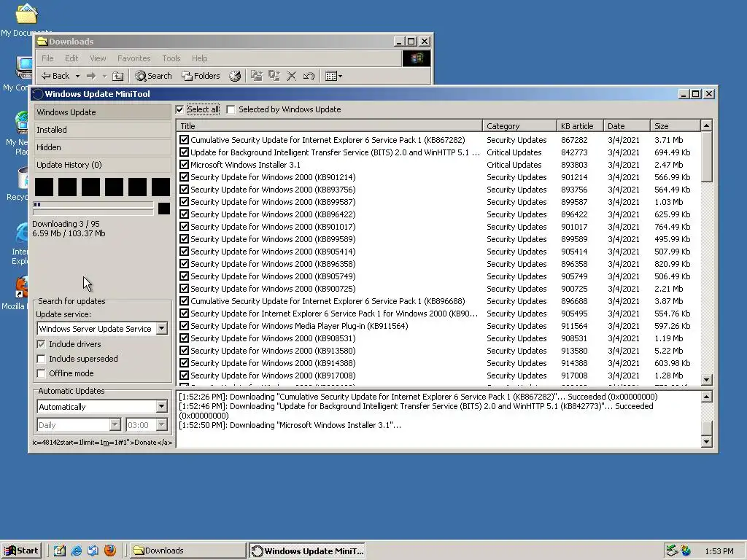747x560 pixels.
Task: Open the Edit menu in Downloads
Action: (71, 58)
